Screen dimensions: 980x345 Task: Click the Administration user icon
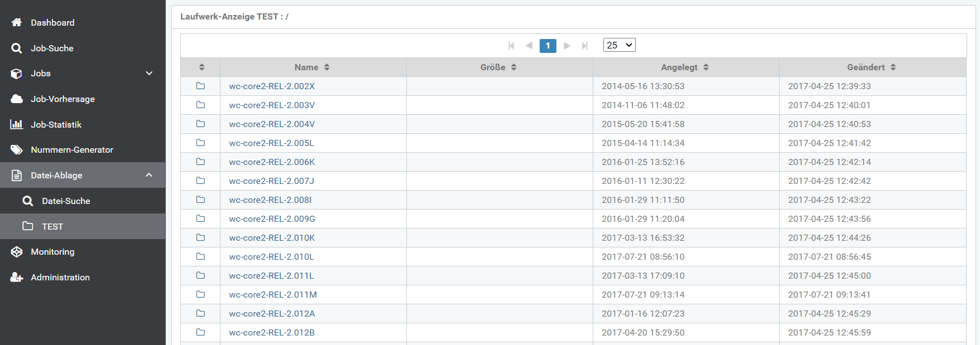17,278
